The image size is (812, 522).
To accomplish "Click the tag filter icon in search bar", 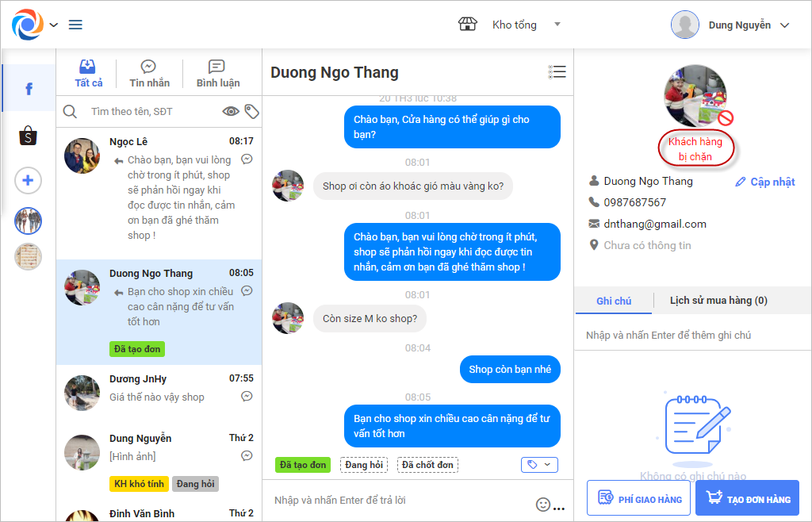I will (251, 111).
